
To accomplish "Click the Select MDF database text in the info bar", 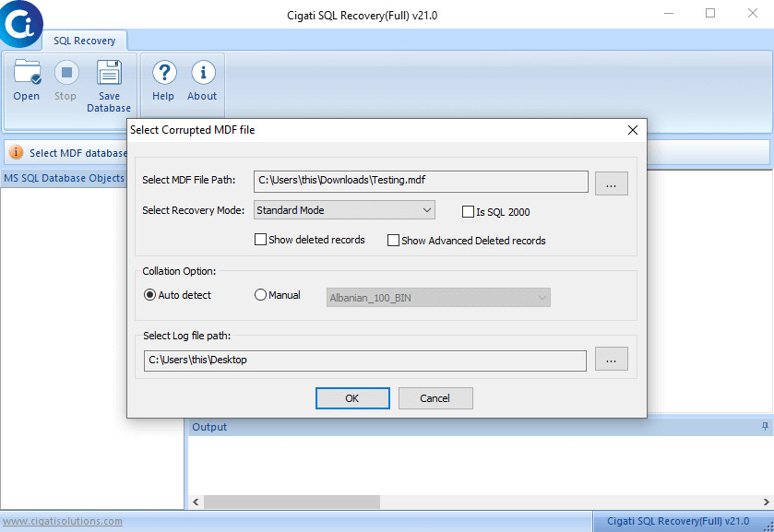I will pos(78,153).
